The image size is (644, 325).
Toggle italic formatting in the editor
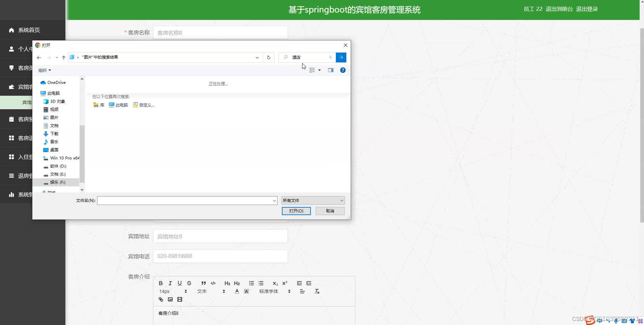click(170, 283)
